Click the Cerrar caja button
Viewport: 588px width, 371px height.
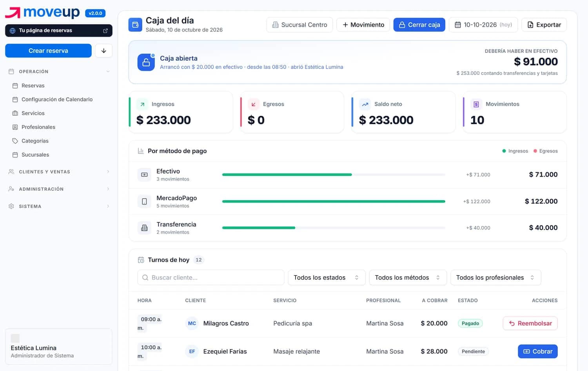(419, 25)
